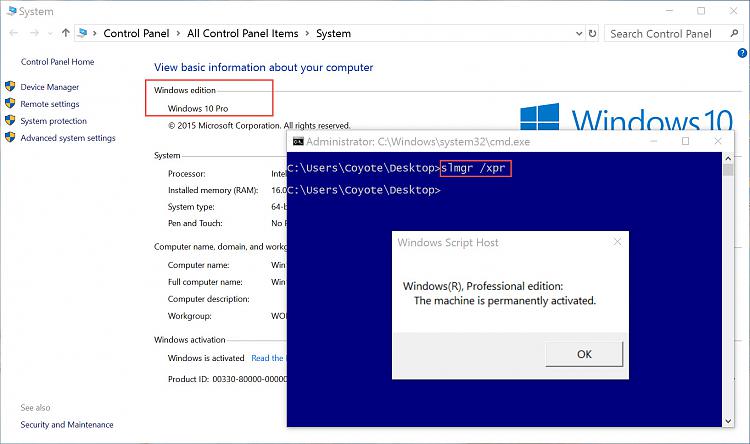Click the search magnifier icon
750x444 pixels.
[x=734, y=33]
